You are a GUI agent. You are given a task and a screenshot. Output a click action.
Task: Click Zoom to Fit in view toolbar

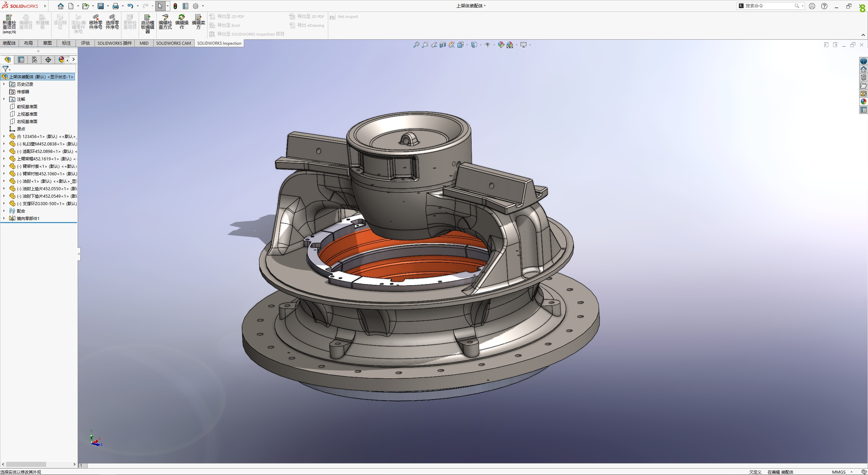[416, 45]
